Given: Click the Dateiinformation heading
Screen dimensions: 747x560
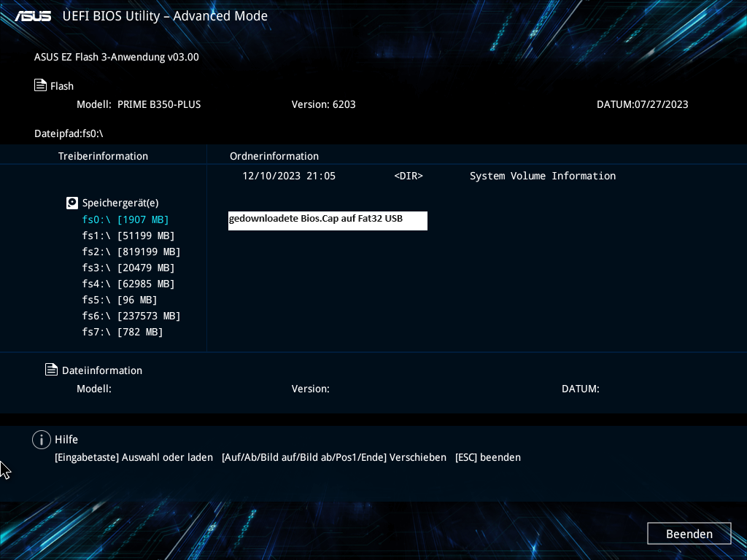Looking at the screenshot, I should [102, 370].
